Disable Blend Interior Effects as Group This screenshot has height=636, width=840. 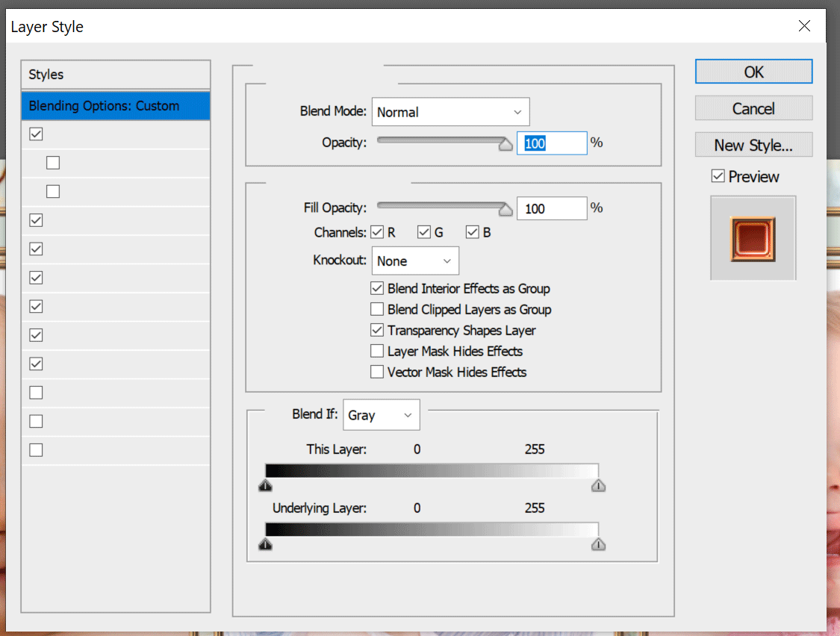(378, 288)
